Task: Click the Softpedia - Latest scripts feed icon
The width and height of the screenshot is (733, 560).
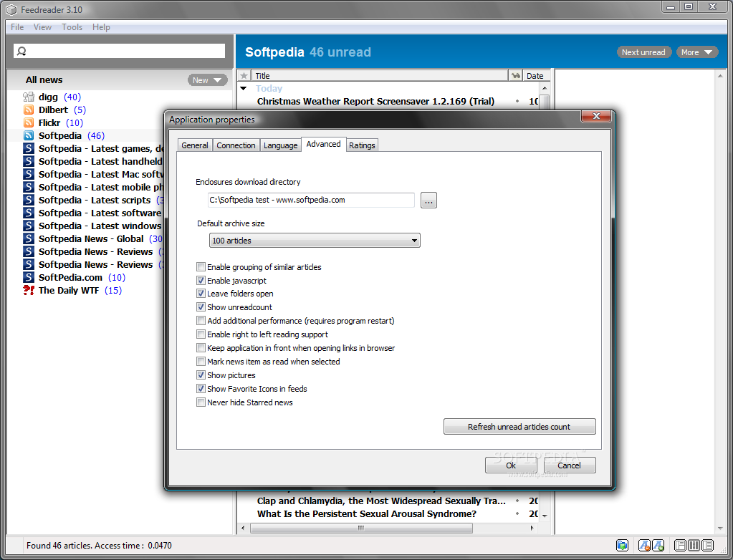Action: click(x=29, y=200)
